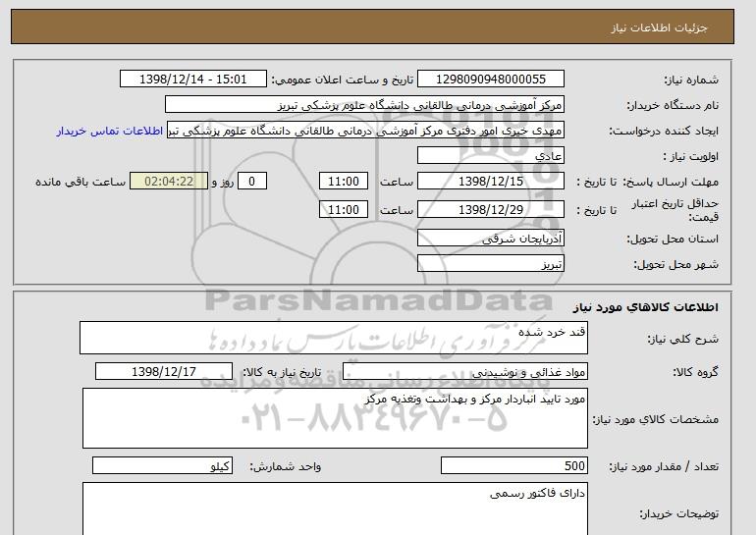The width and height of the screenshot is (756, 535).
Task: Click the شرح کلی نیاز label
Action: click(x=682, y=339)
